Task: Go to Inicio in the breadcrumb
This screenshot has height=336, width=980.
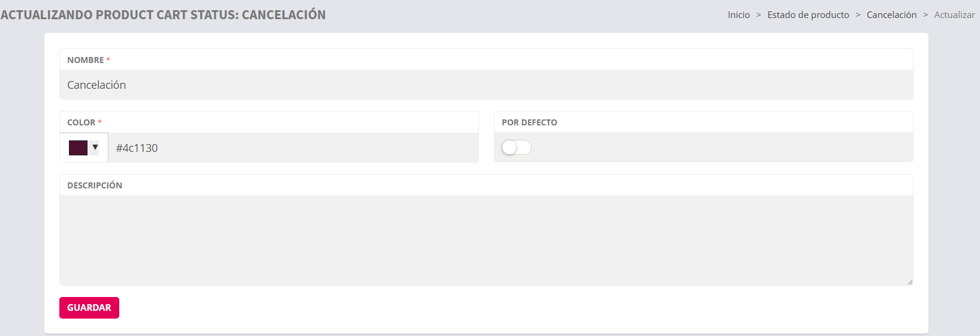Action: click(738, 15)
